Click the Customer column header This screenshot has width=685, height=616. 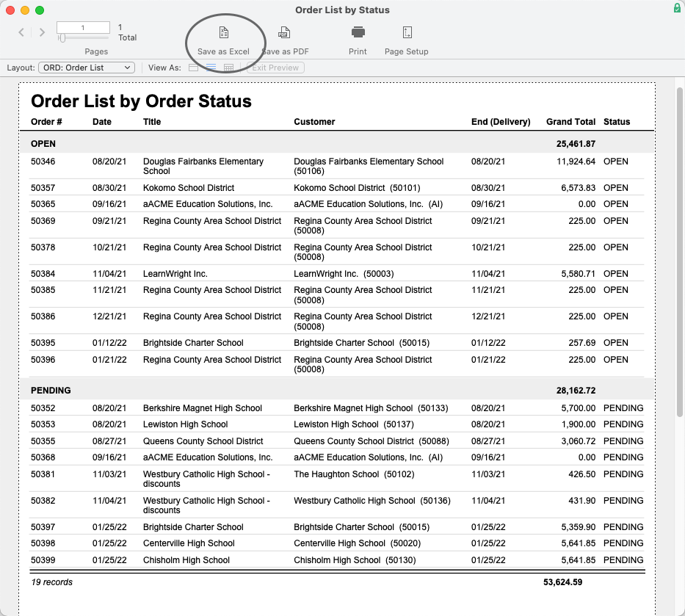click(314, 122)
